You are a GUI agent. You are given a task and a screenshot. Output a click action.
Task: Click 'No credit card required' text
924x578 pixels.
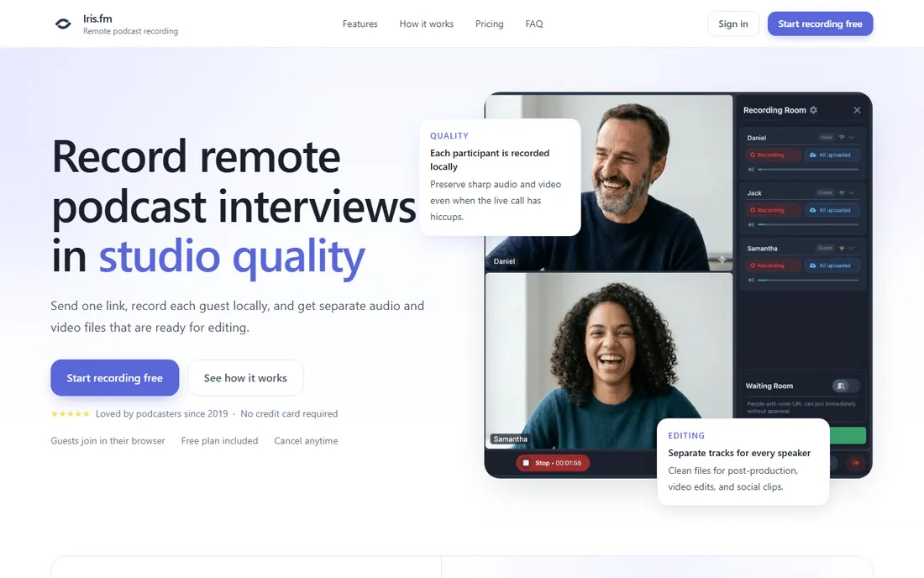coord(289,413)
